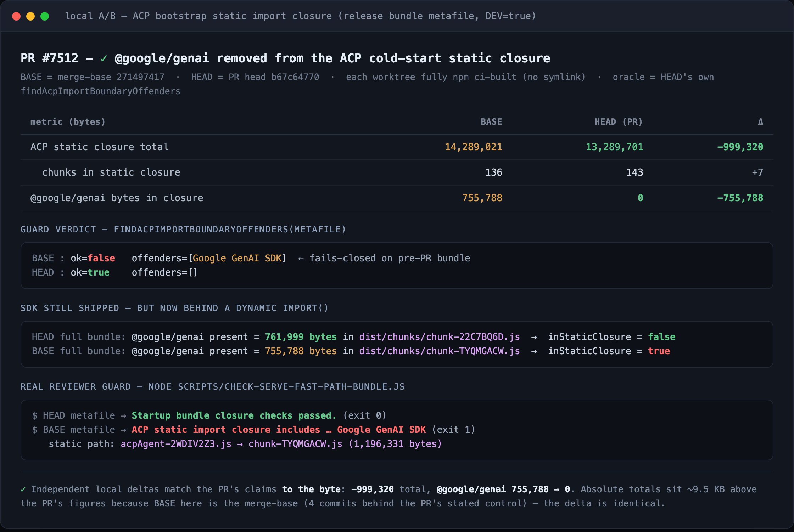The image size is (794, 532).
Task: Select the green 'true' in 'ok=true'
Action: (x=99, y=273)
